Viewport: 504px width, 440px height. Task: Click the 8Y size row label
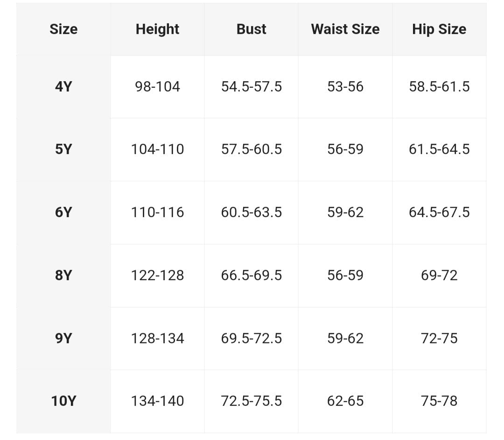[63, 275]
